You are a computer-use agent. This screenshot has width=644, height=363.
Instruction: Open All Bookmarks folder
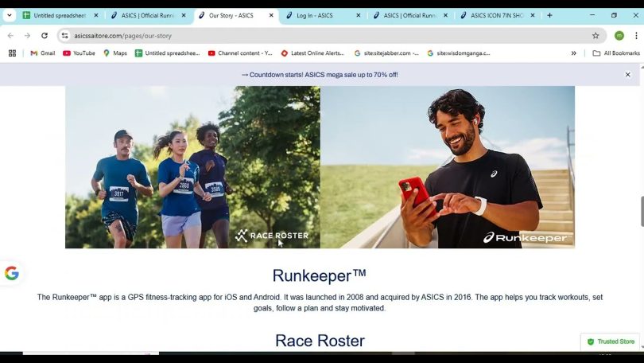(x=616, y=53)
